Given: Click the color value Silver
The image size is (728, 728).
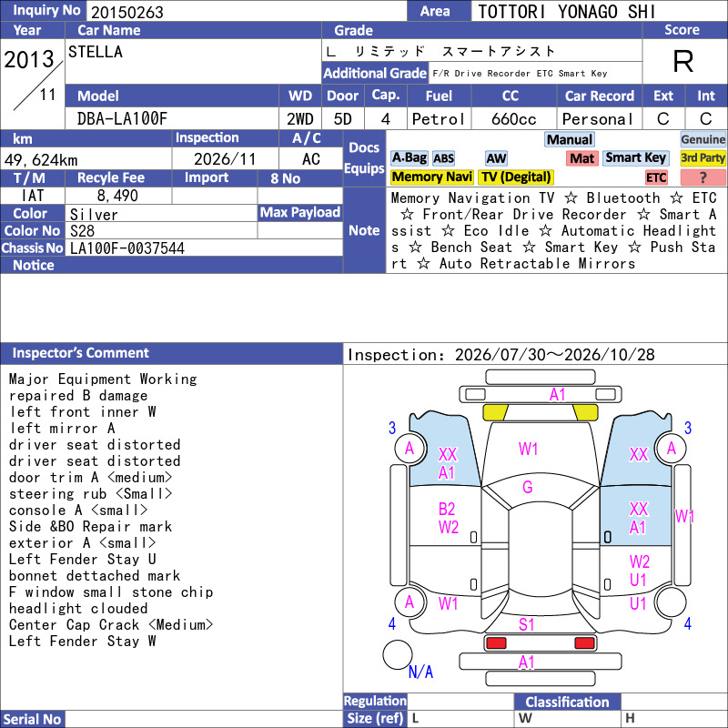Looking at the screenshot, I should click(94, 215).
